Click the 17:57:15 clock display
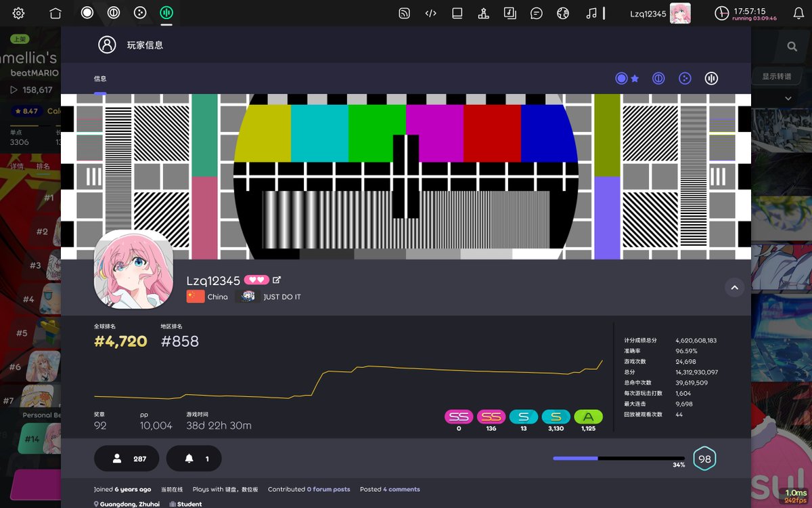812x508 pixels. point(750,11)
